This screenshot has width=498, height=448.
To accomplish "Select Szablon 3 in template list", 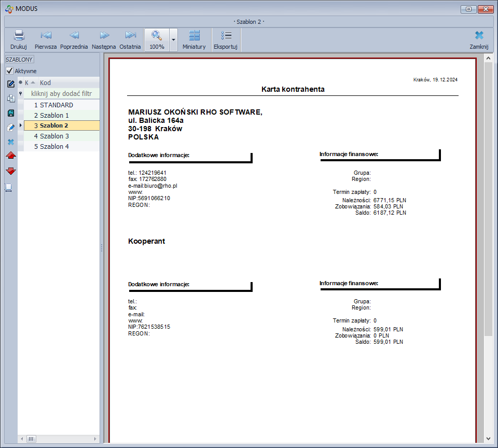I will 54,136.
